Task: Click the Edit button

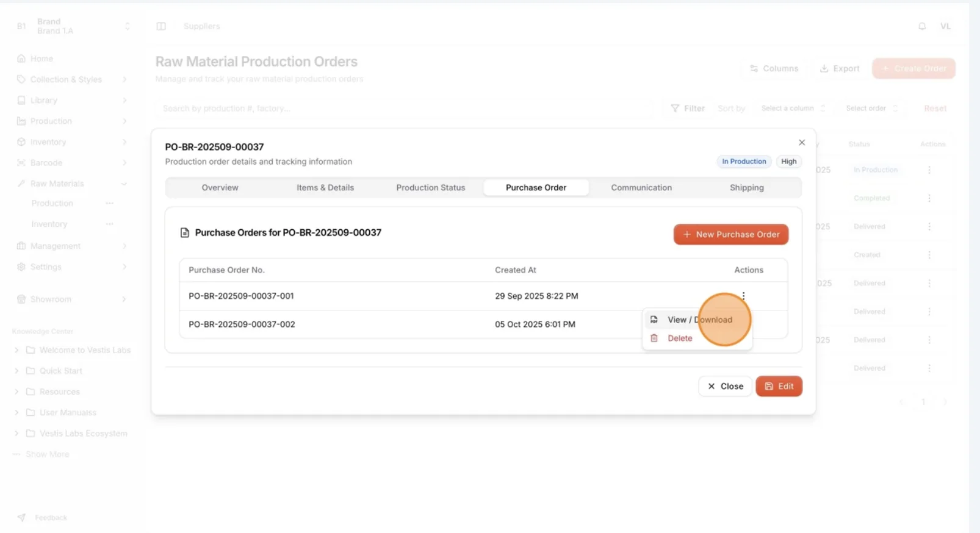Action: pos(779,386)
